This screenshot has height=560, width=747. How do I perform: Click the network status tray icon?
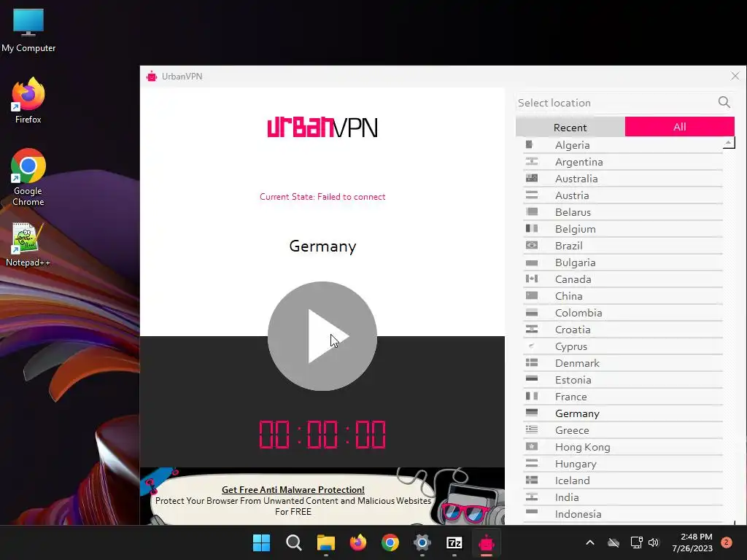tap(636, 542)
